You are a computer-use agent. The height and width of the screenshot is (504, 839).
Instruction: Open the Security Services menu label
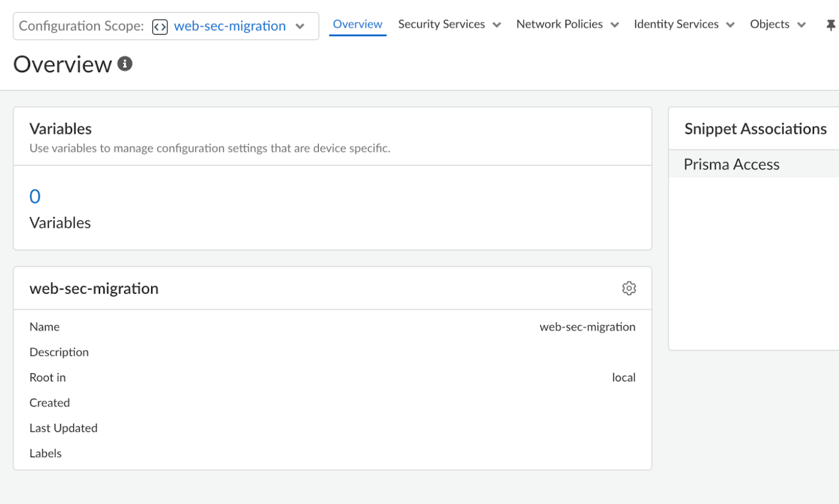[x=441, y=24]
